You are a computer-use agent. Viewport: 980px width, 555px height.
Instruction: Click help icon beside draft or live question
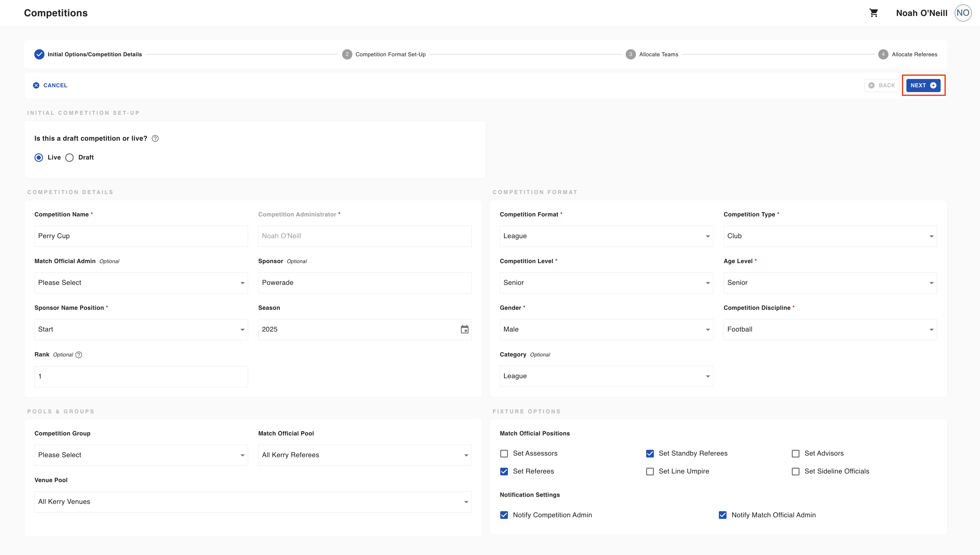click(155, 139)
